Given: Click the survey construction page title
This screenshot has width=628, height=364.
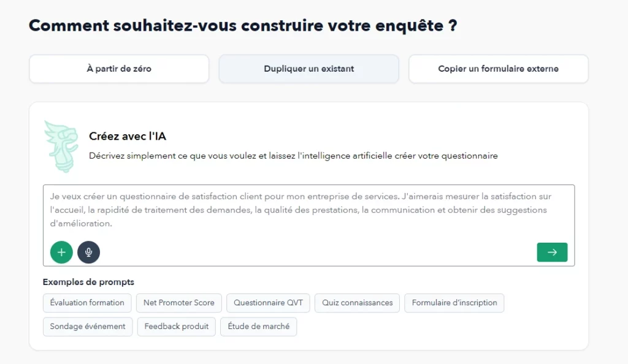Looking at the screenshot, I should pos(243,25).
